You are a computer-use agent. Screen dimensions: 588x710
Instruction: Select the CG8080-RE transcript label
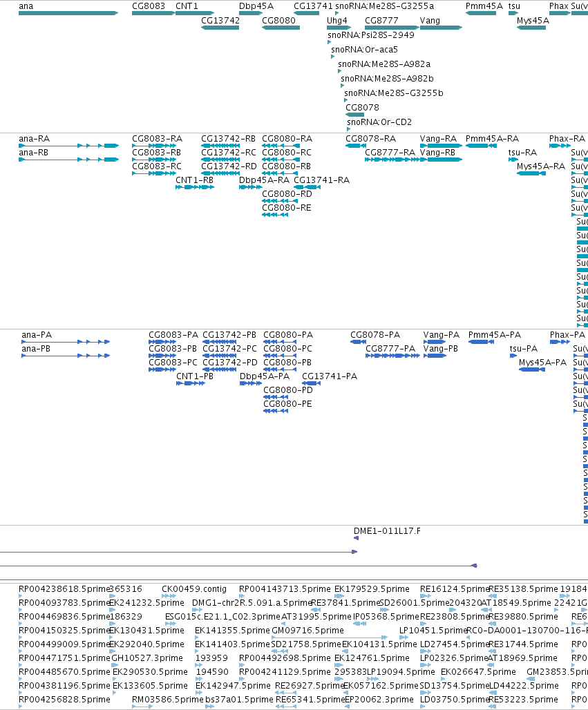[x=287, y=209]
